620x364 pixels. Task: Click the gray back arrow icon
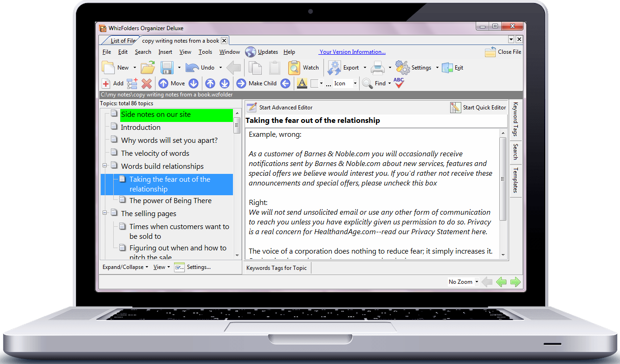click(234, 68)
